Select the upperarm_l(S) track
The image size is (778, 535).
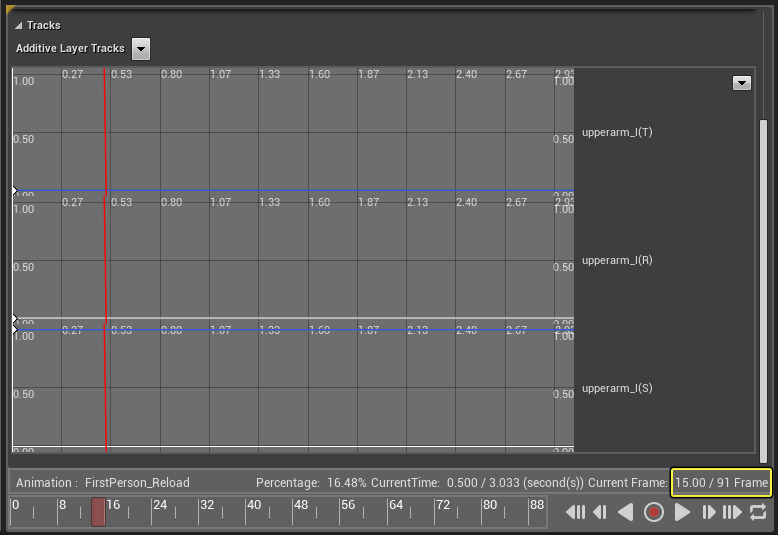point(617,388)
